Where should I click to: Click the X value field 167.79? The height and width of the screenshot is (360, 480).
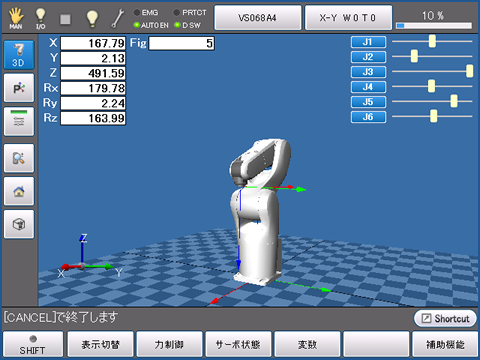point(93,43)
